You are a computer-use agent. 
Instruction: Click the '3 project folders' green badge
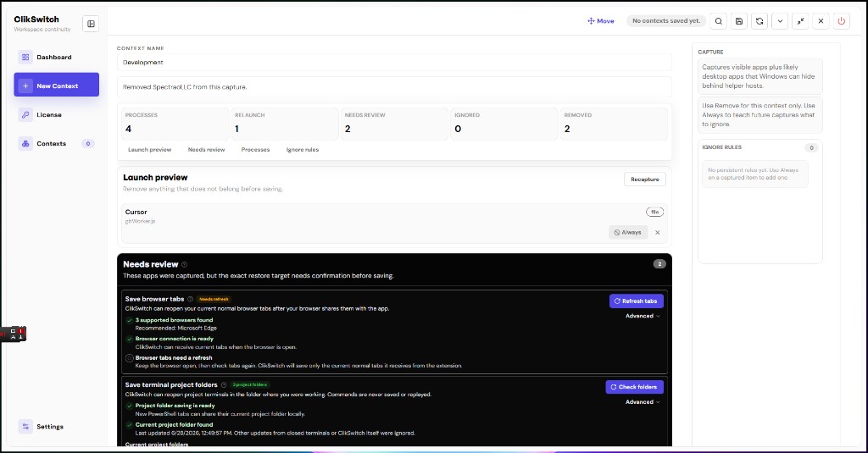click(x=250, y=384)
